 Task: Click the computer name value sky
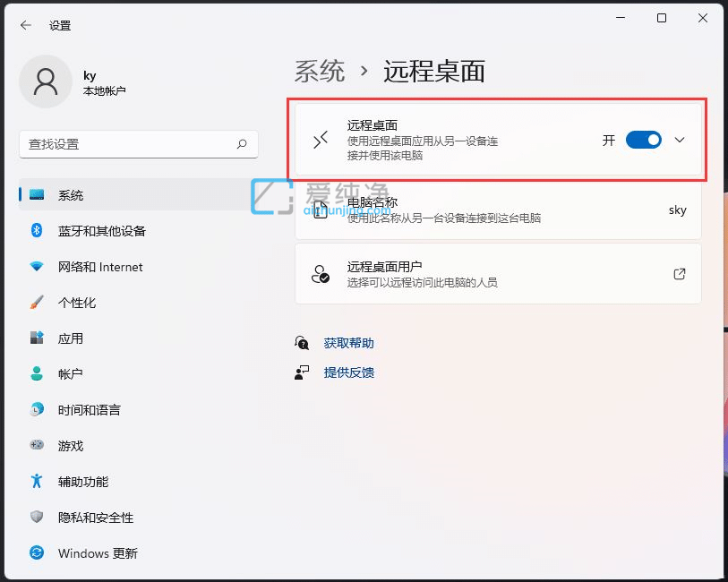[677, 210]
